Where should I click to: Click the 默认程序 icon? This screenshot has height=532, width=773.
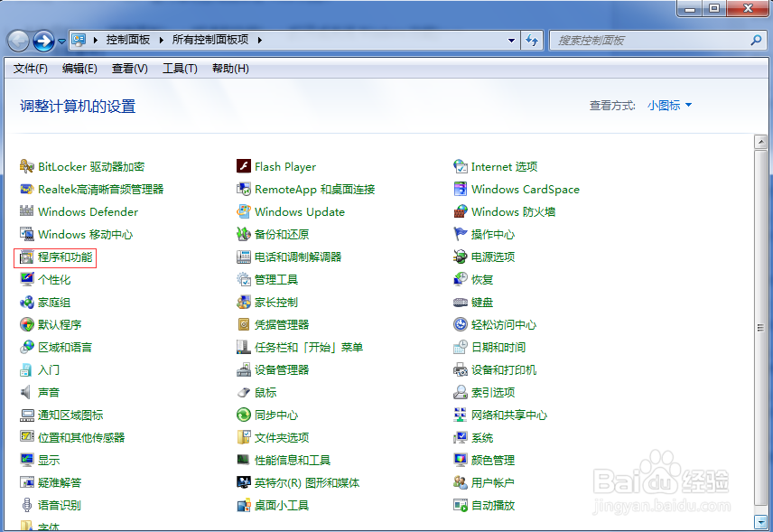point(26,324)
